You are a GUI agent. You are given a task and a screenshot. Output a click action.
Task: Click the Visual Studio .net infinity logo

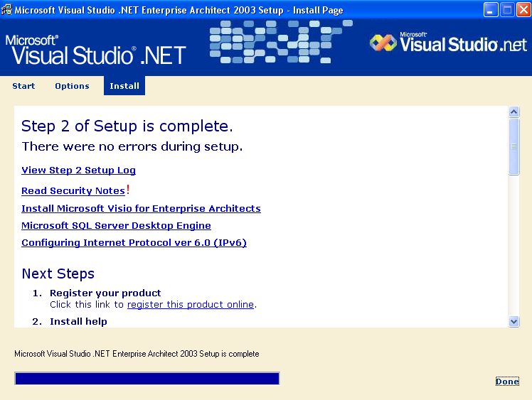(x=383, y=43)
